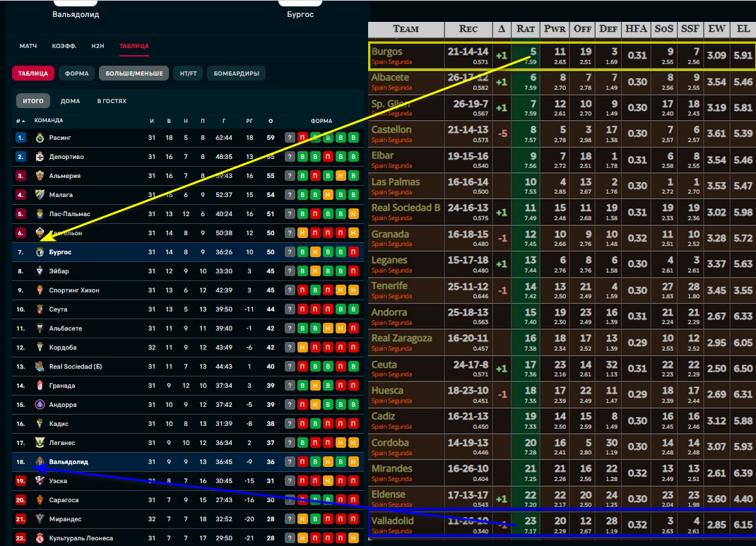Click the Burgos team crest in row 7
The width and height of the screenshot is (756, 546).
(x=40, y=252)
